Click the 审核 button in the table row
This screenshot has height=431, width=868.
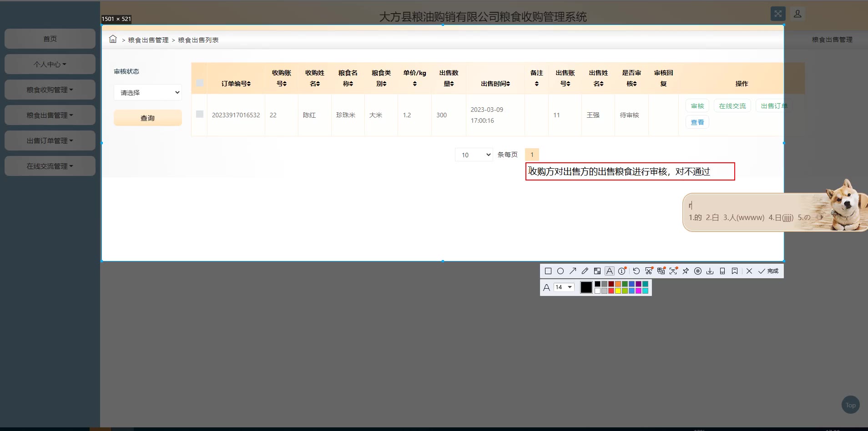(x=697, y=106)
